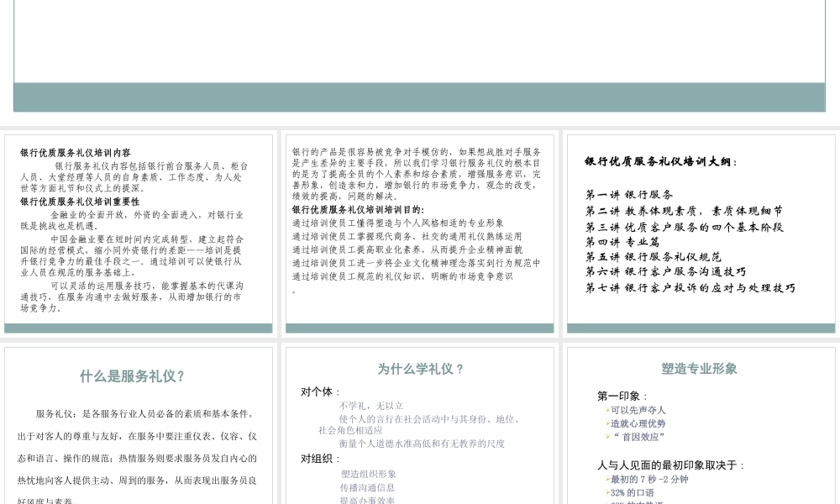Click the paragraph starting 金融业的全面开放

point(132,220)
